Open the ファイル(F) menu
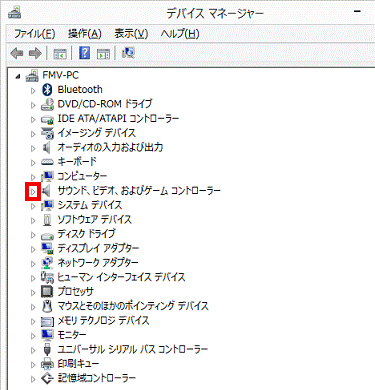Viewport: 375px width, 390px height. (x=34, y=34)
